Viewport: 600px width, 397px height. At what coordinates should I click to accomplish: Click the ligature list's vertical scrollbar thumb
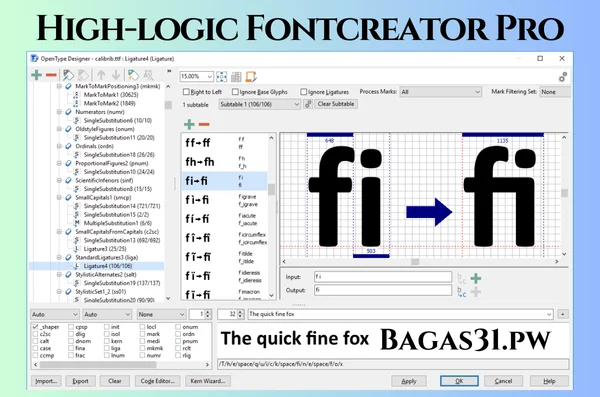coord(271,190)
